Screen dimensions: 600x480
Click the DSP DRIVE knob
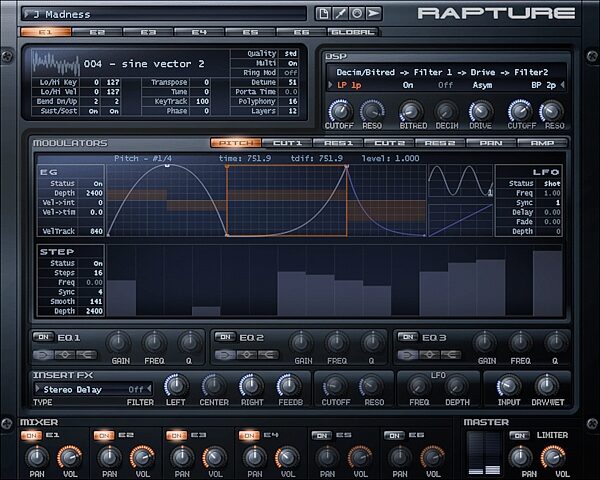click(x=481, y=112)
